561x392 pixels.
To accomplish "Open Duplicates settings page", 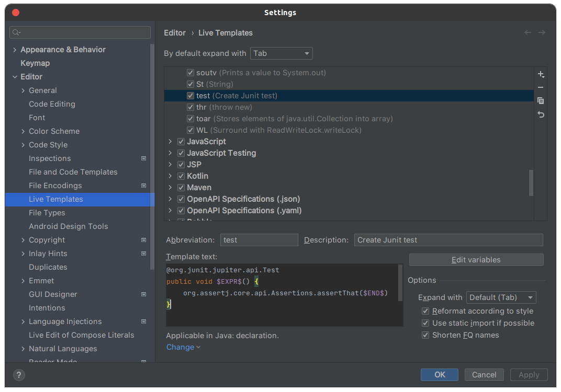I will (x=48, y=267).
